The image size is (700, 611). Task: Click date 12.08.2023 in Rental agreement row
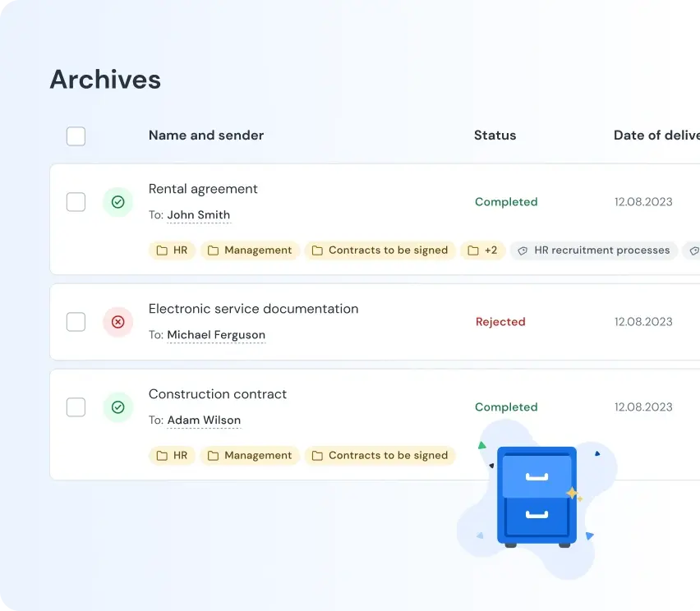point(643,202)
